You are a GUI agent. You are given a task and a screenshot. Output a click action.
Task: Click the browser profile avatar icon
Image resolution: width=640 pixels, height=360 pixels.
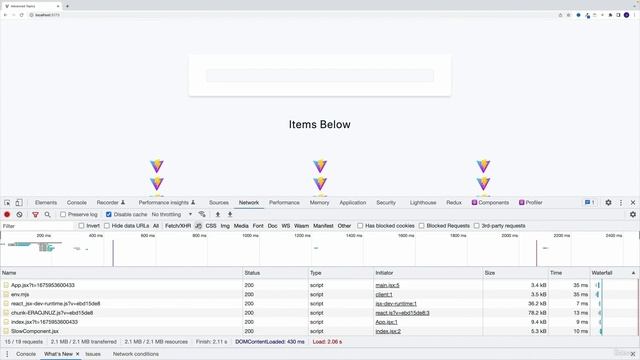pyautogui.click(x=626, y=15)
